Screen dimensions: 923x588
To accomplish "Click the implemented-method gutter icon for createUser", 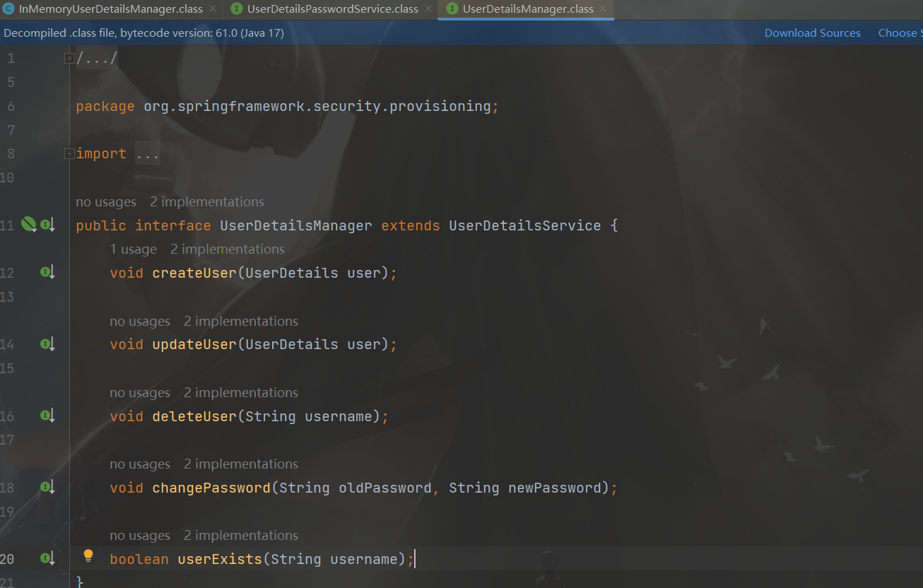I will pyautogui.click(x=47, y=272).
